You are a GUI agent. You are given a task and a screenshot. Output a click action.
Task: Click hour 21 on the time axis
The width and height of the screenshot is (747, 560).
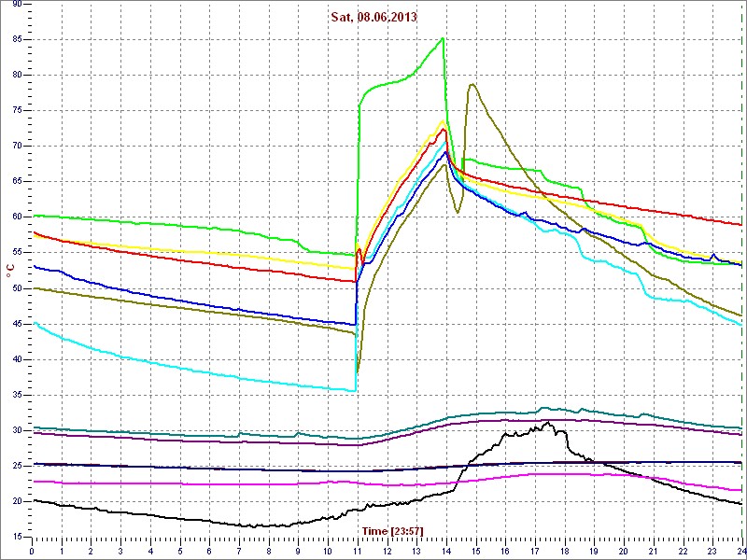(653, 549)
